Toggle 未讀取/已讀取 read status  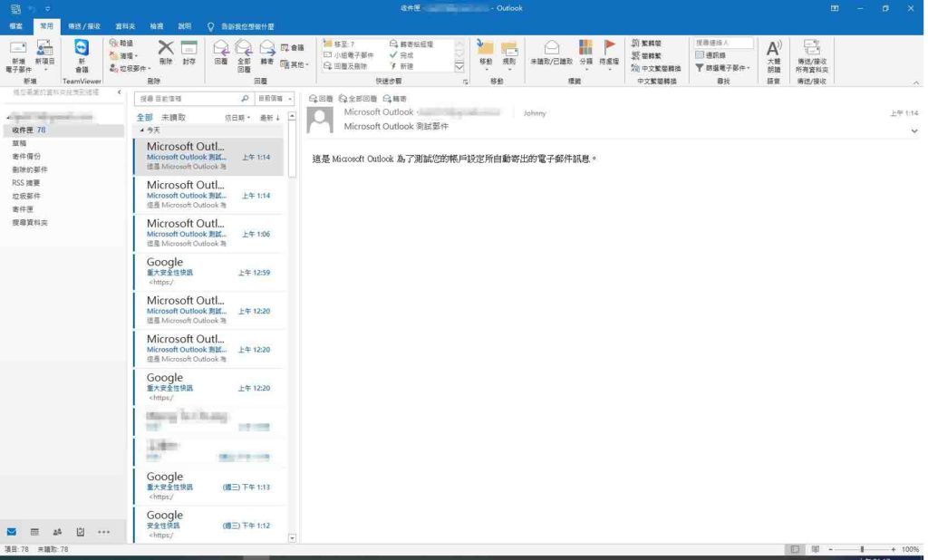[551, 53]
